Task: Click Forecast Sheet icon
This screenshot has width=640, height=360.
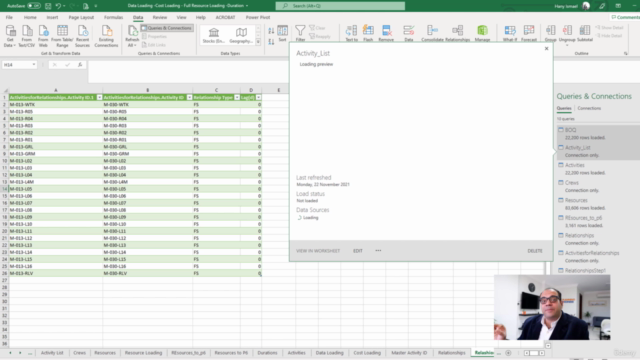Action: click(529, 33)
